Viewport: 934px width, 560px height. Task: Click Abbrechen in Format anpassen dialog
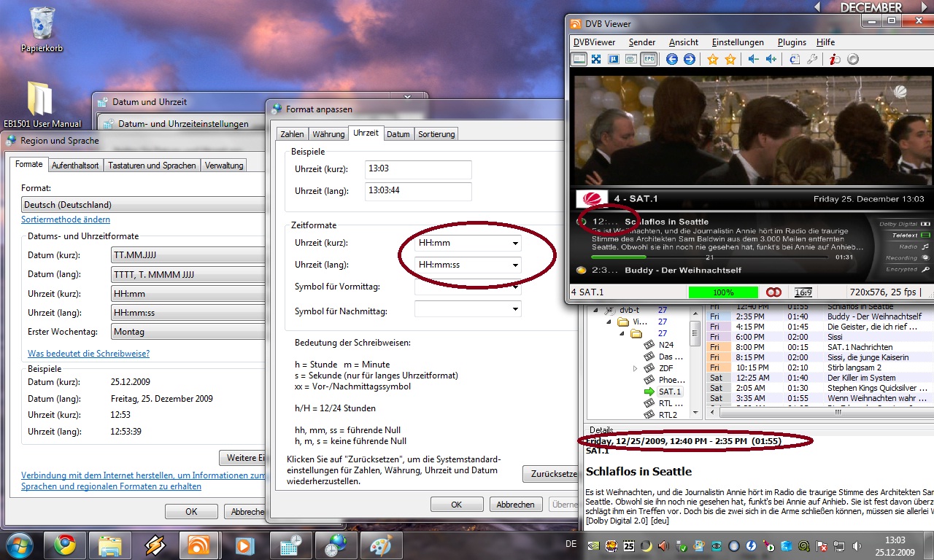[x=516, y=505]
